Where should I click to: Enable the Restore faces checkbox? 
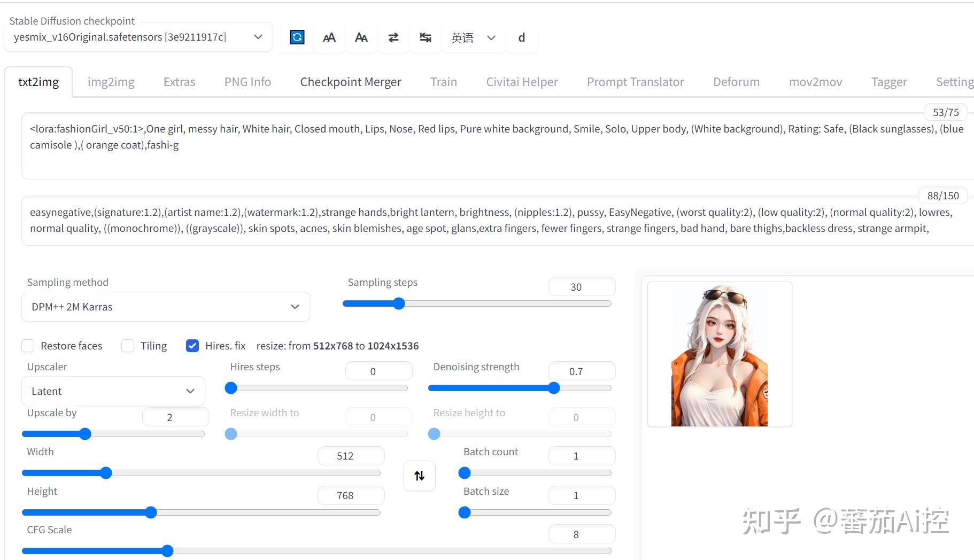(x=28, y=346)
